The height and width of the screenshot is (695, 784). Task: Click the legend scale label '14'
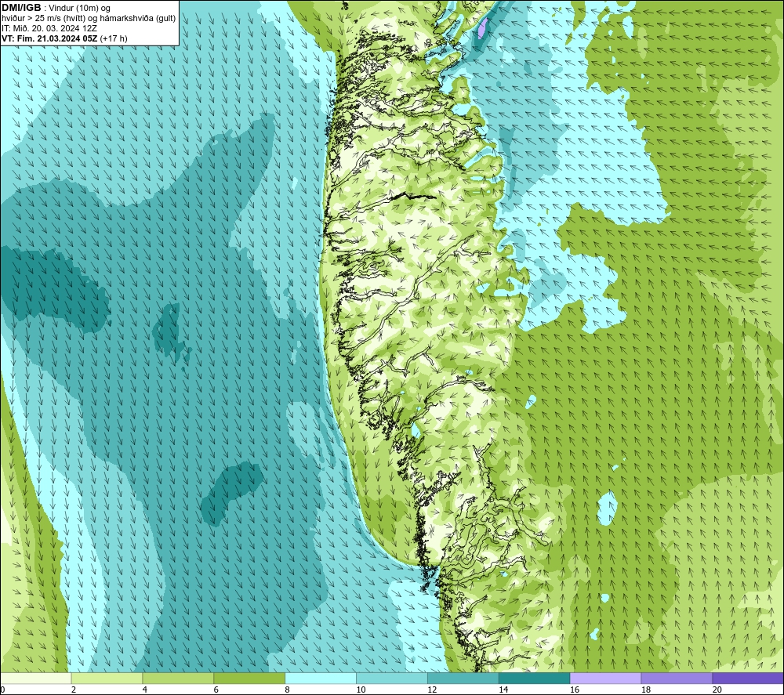coord(503,690)
